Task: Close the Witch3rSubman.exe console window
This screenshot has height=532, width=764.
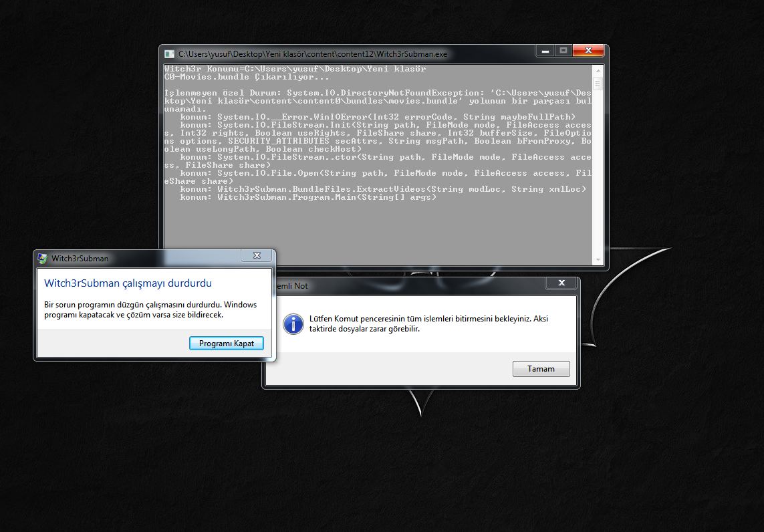Action: coord(588,50)
